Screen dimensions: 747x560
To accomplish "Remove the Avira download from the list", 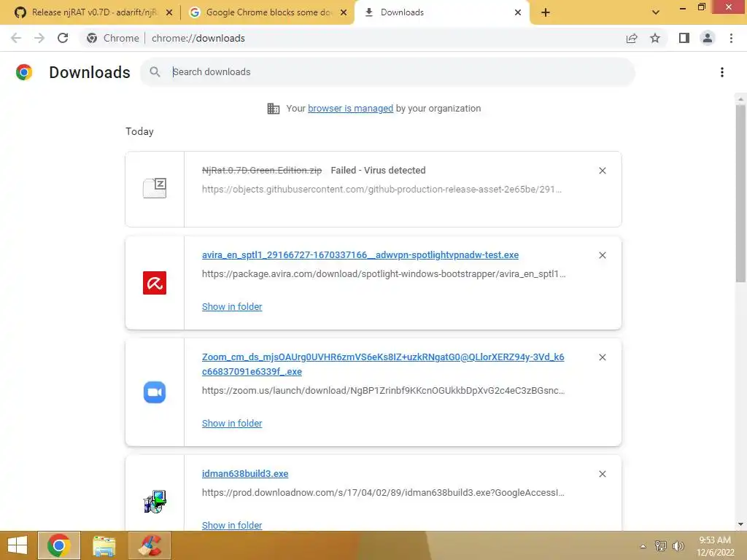I will click(602, 255).
